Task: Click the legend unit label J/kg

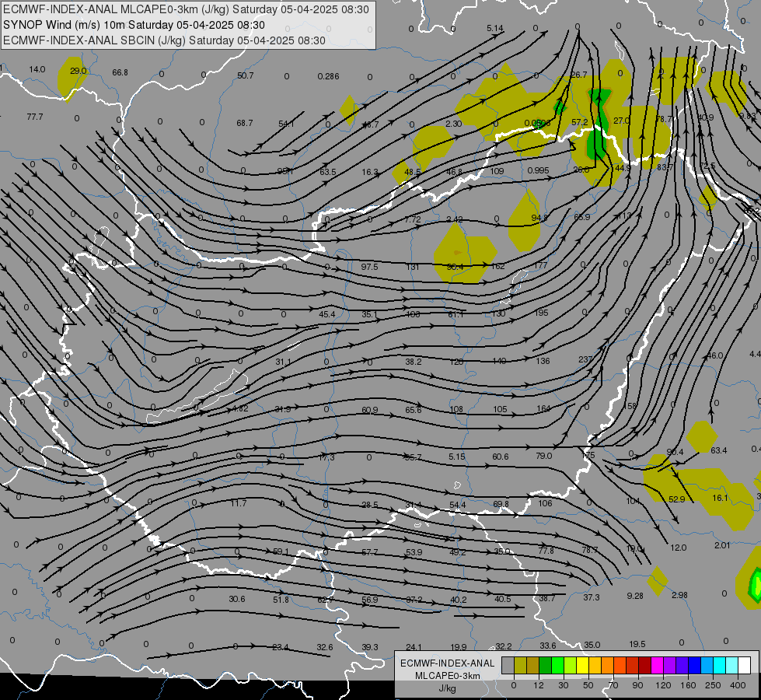Action: pos(448,688)
